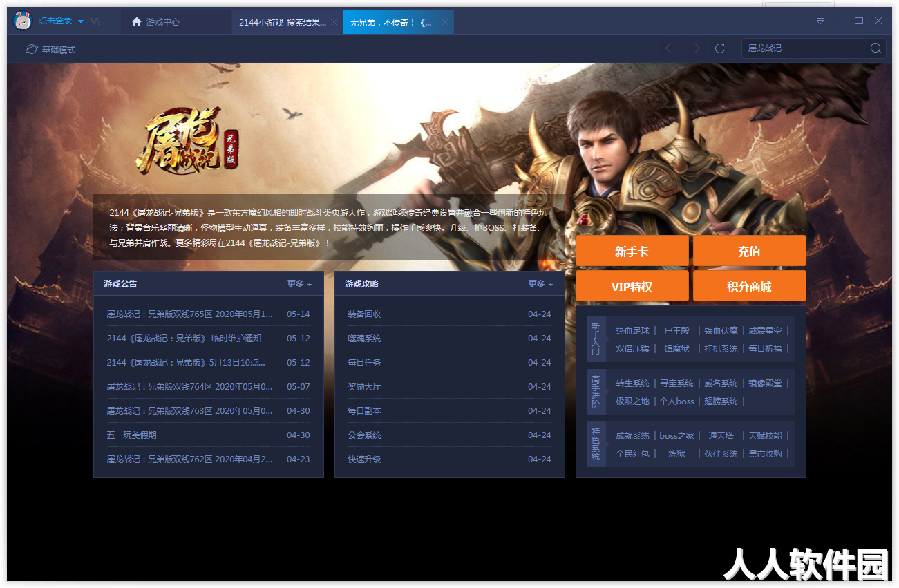Expand 更多 in 游戏攻略 panel

(x=540, y=284)
